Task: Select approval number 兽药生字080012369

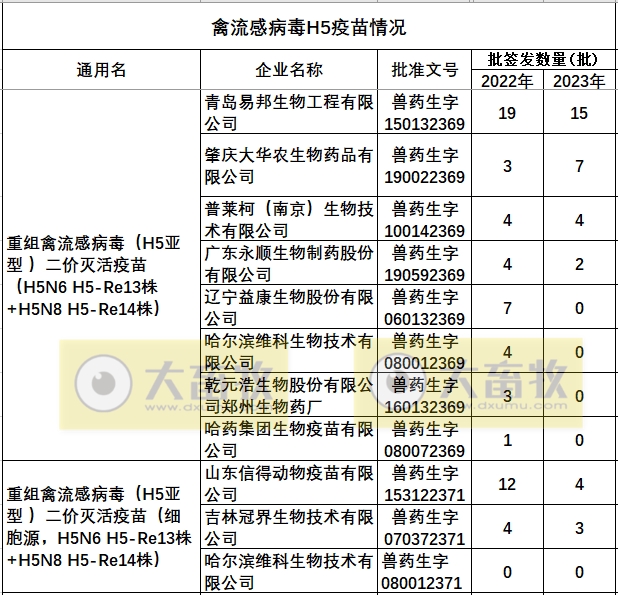Action: pyautogui.click(x=424, y=351)
